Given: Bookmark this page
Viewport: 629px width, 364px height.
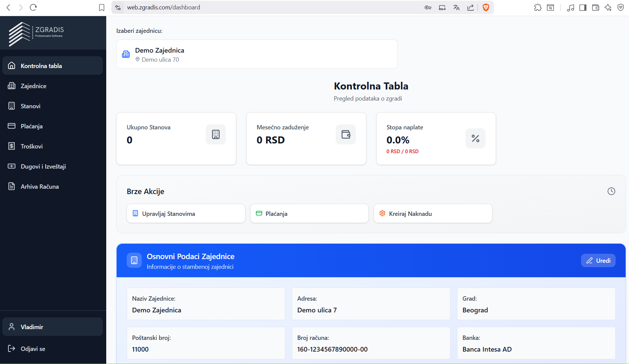Looking at the screenshot, I should (x=102, y=7).
